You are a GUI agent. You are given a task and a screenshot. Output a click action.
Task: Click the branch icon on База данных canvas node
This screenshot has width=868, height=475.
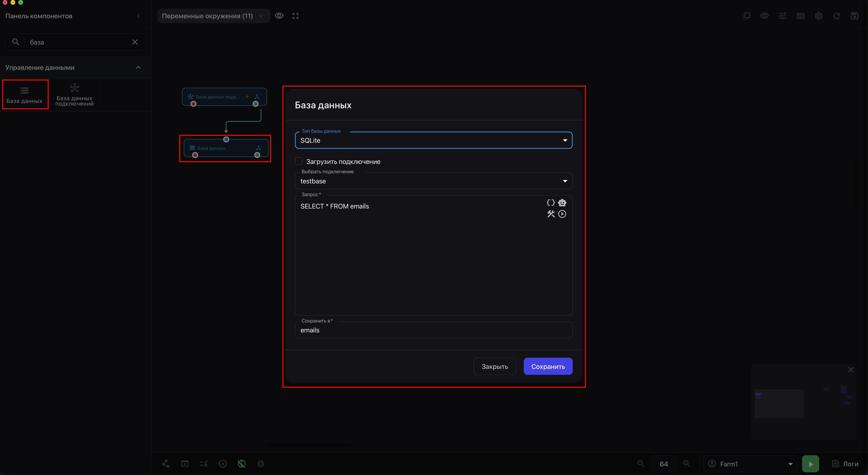258,148
